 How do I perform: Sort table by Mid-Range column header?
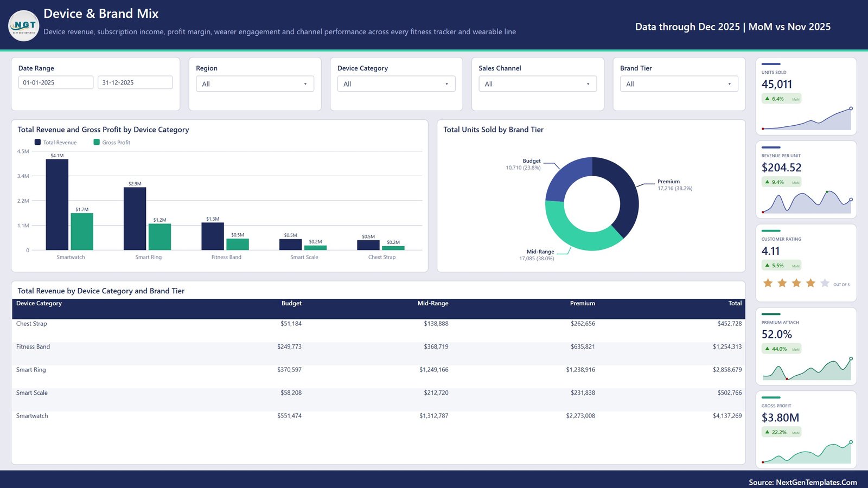coord(433,304)
